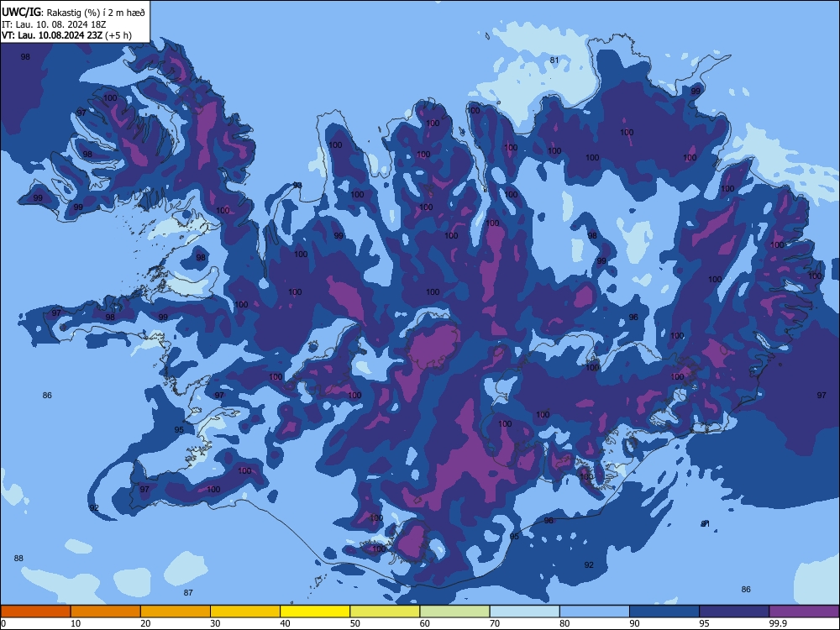
Task: Click the '88' humidity value on the map
Action: [x=18, y=559]
